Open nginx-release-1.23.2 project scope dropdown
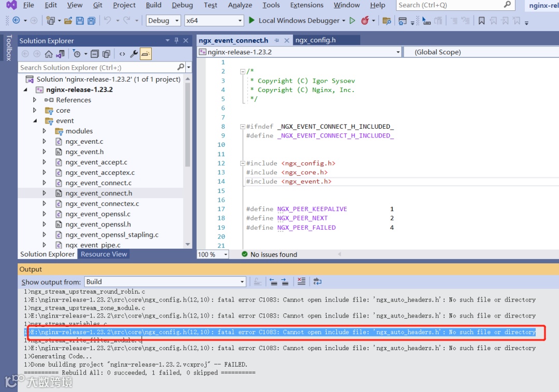 tap(300, 52)
